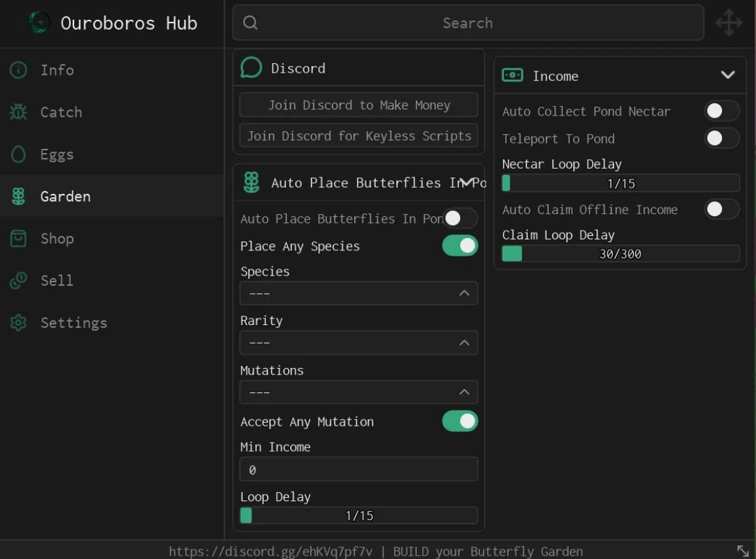Click Join Discord for Keyless Scripts button
This screenshot has height=559, width=756.
pos(359,135)
